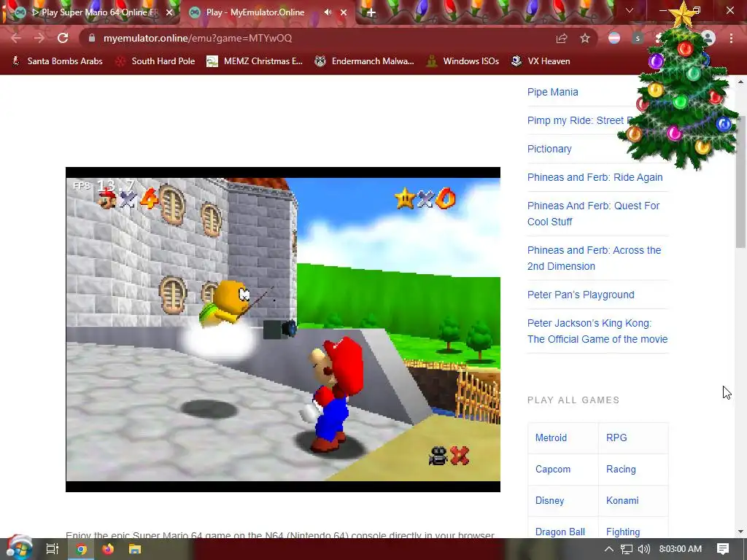
Task: Click the Chrome taskbar icon
Action: pos(82,549)
